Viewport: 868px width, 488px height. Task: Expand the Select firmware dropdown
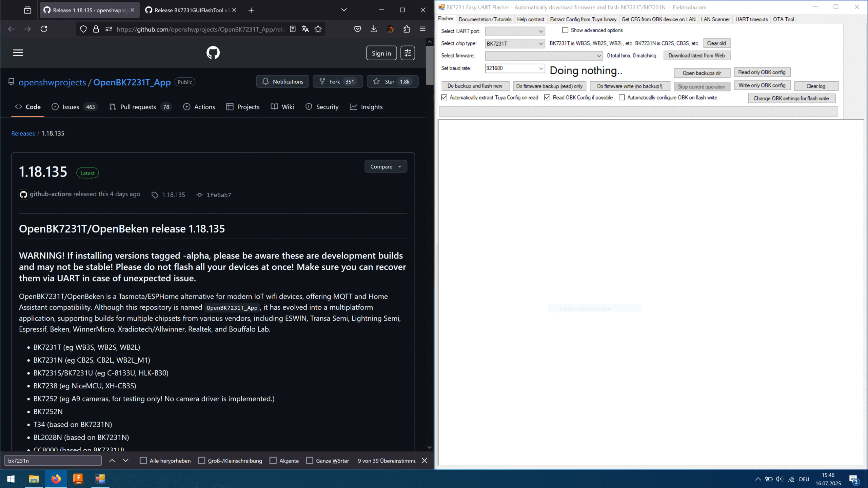(544, 56)
